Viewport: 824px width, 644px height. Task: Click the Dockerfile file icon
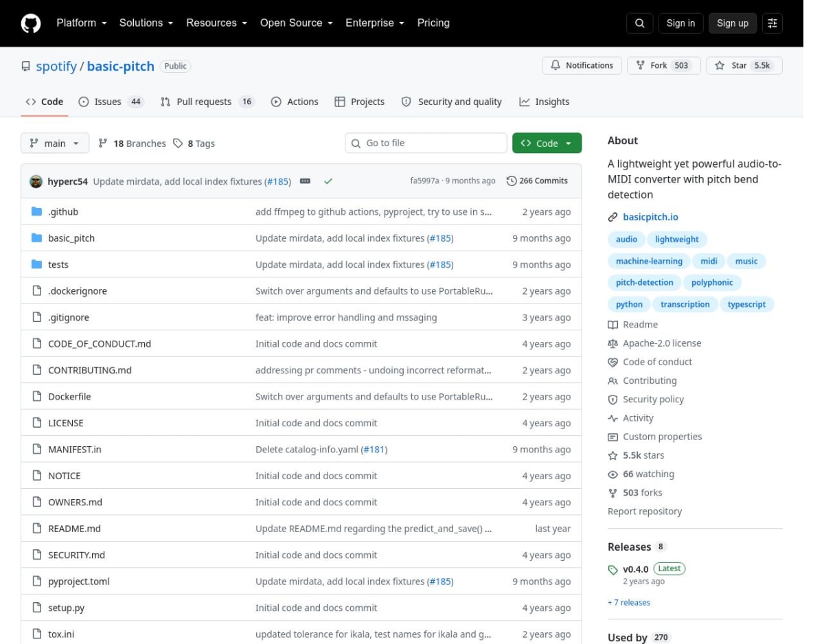pos(37,397)
